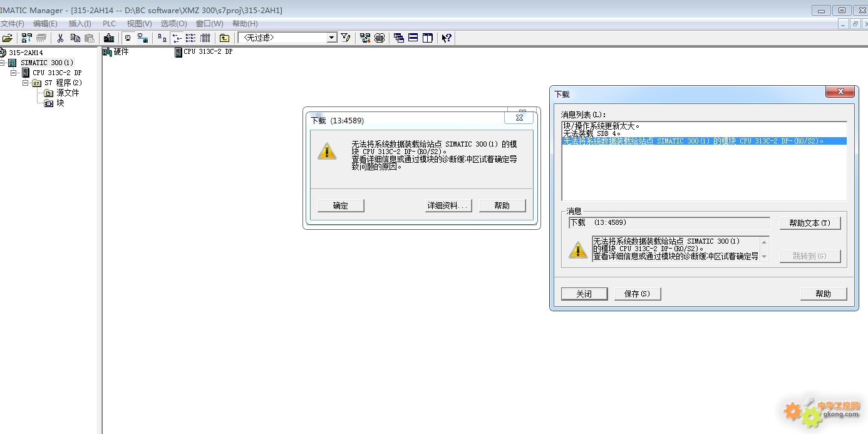Close the 下载 message list dialog
The width and height of the screenshot is (868, 434).
click(840, 92)
